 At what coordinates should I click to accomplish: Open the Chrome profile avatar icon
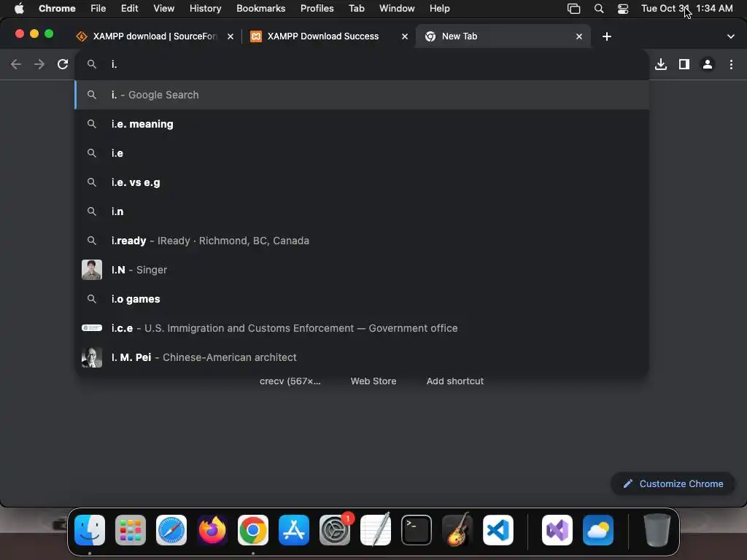click(x=708, y=64)
